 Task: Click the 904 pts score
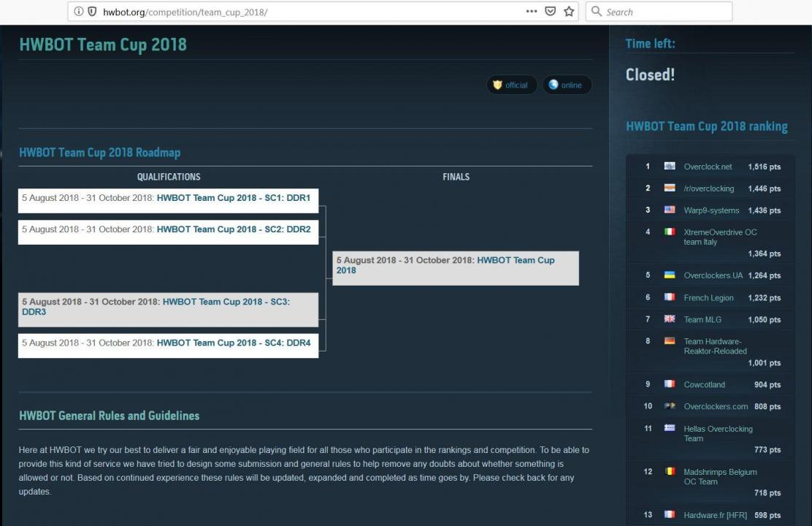pos(767,384)
